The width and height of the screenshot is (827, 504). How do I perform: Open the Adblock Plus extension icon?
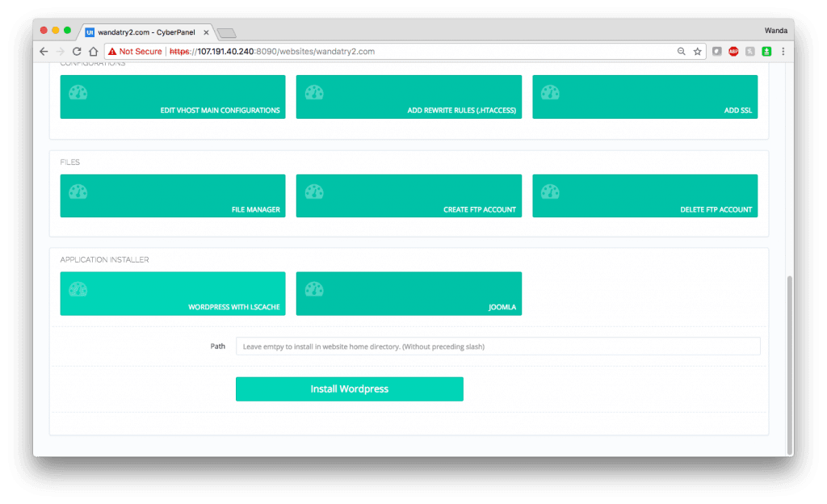[733, 51]
